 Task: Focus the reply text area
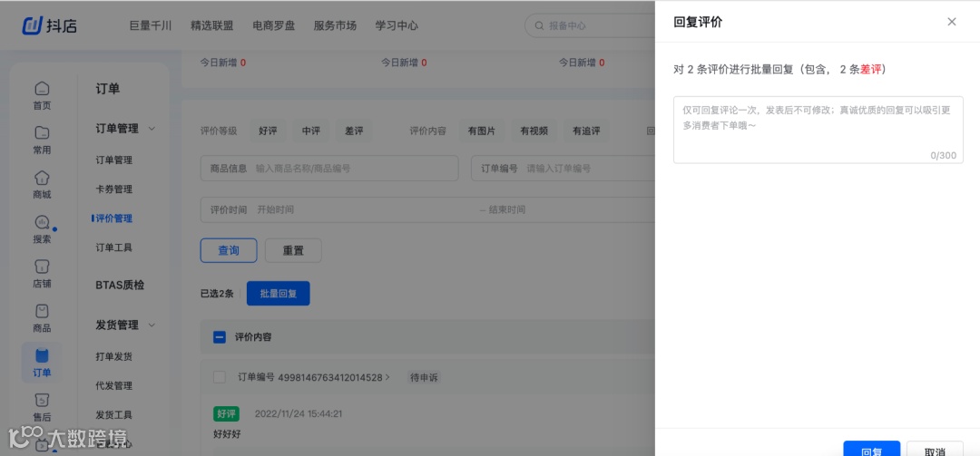(x=818, y=130)
